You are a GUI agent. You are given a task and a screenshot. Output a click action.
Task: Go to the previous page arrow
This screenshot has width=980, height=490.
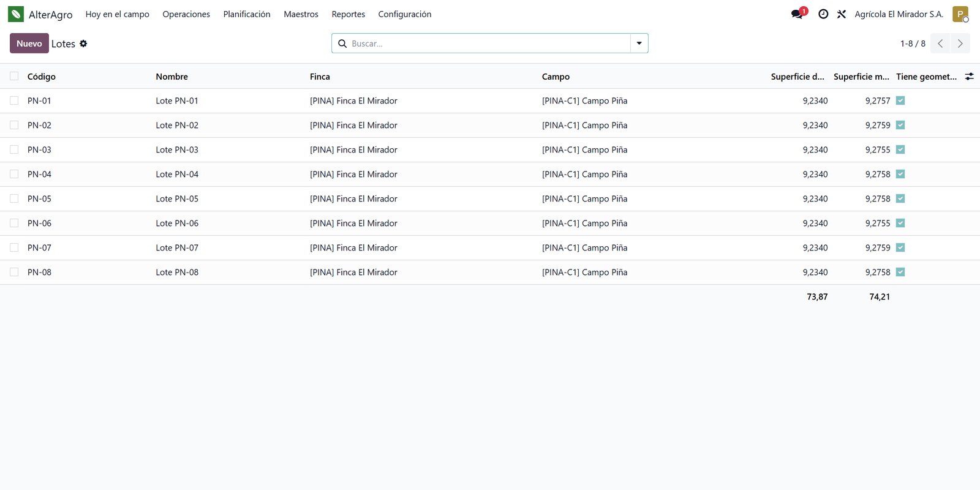940,43
